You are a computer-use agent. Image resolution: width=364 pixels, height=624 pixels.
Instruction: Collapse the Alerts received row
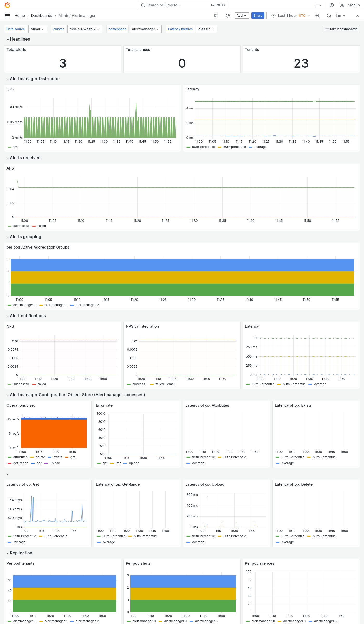[24, 158]
